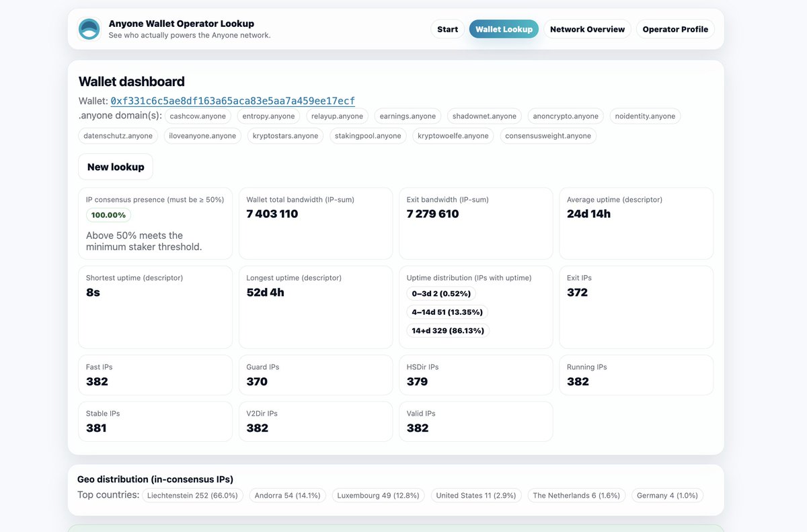Click the kryptowoelfe.anyone domain chip

click(x=453, y=136)
